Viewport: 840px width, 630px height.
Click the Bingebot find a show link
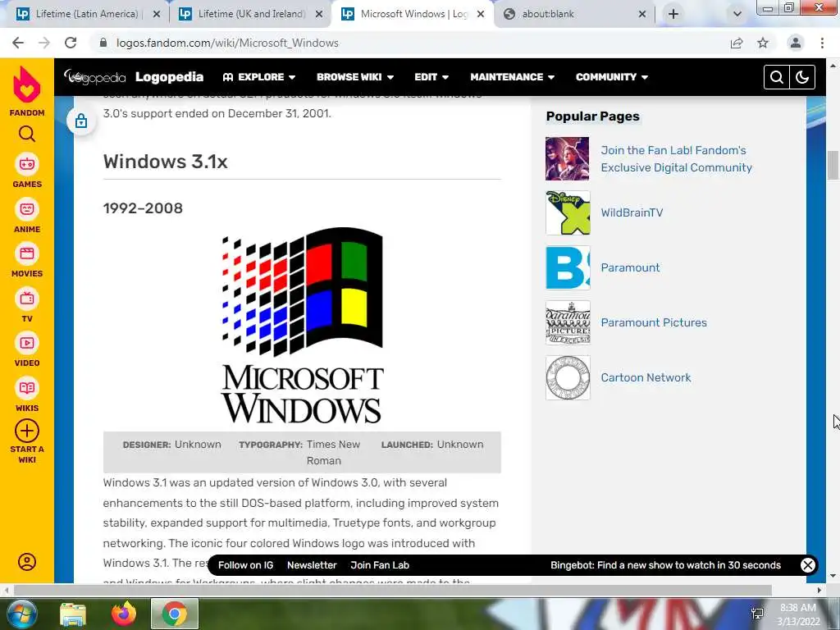[665, 565]
